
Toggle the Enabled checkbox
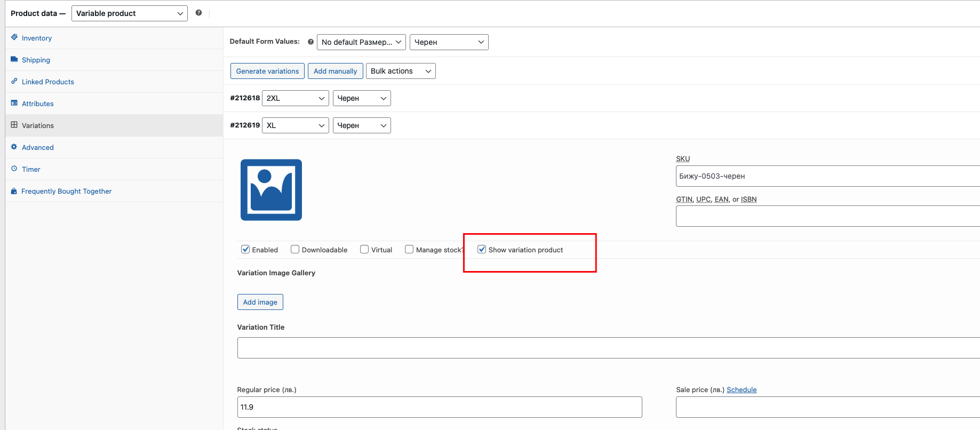click(245, 249)
